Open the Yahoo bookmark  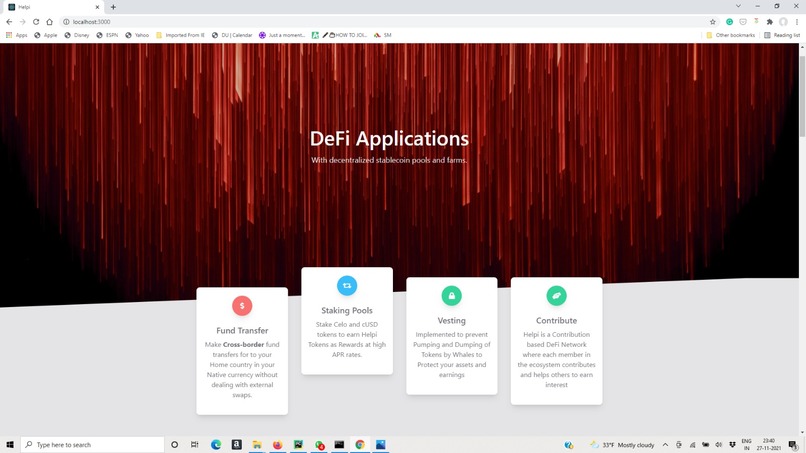(137, 35)
